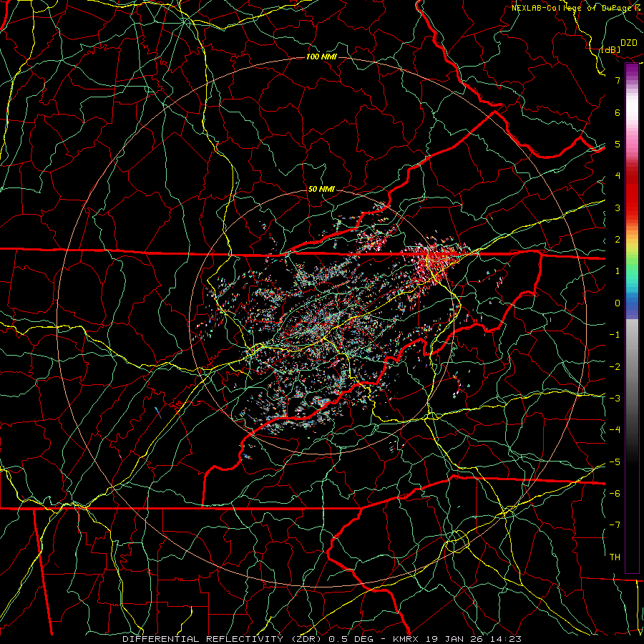Click the "-4" scale value
Screen dimensions: 644x644
(x=615, y=429)
